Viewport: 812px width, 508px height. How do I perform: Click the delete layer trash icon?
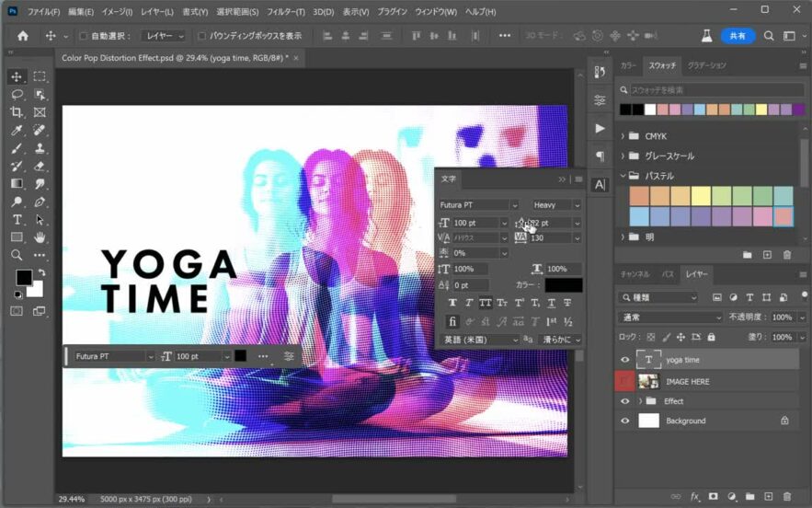[786, 497]
